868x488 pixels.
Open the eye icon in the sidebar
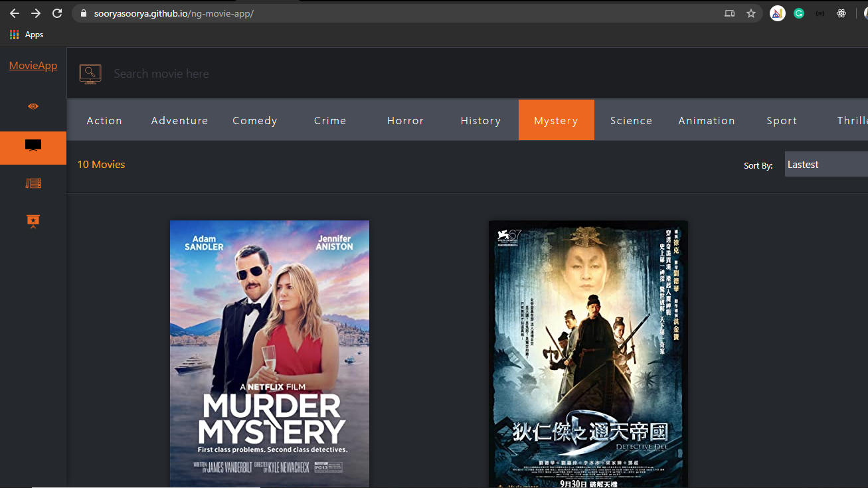click(x=33, y=106)
